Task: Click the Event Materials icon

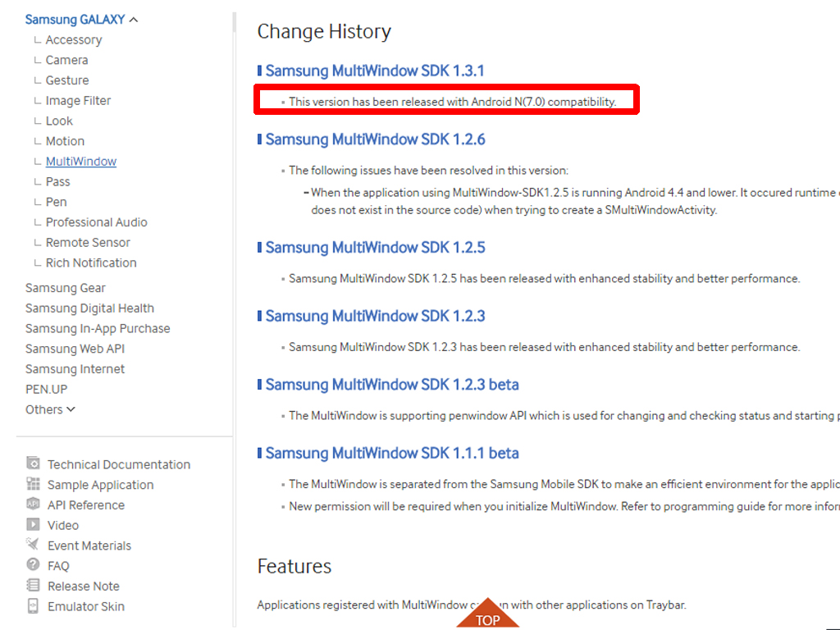Action: coord(33,545)
